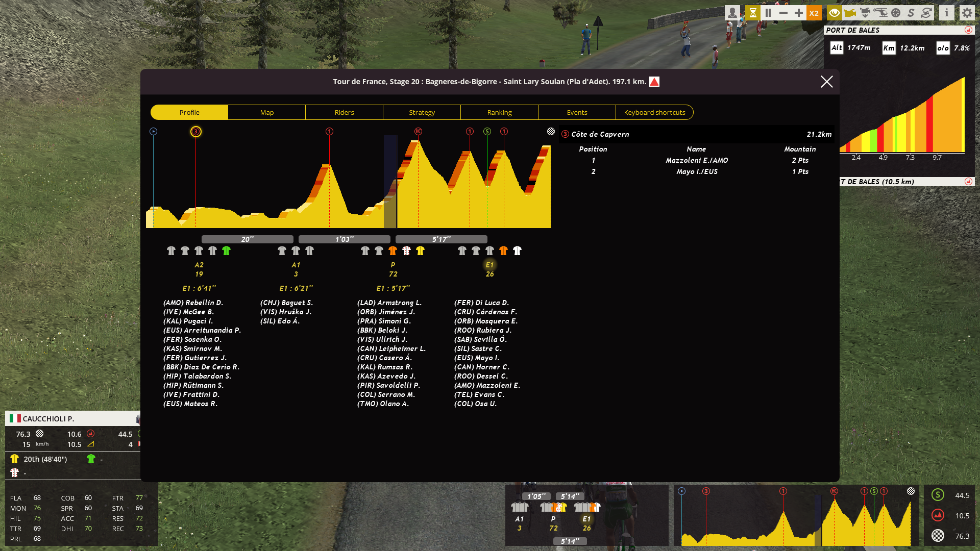Click the stage start marker on profile
Image resolution: width=980 pixels, height=551 pixels.
click(153, 132)
